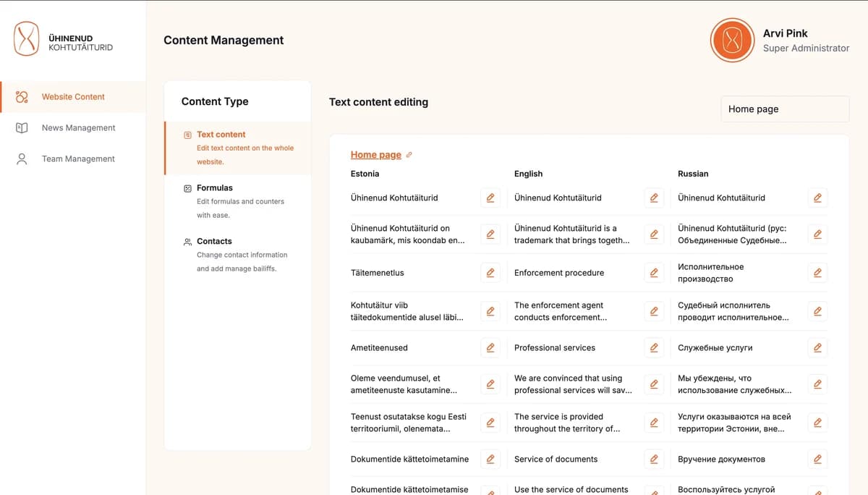
Task: Edit 'The service is provided throughout' entry
Action: tap(654, 423)
